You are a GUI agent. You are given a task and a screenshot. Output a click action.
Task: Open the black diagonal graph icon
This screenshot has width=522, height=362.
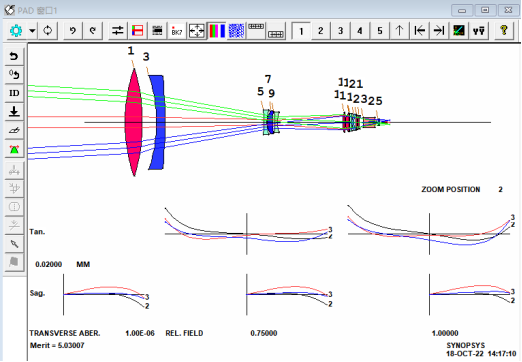[x=459, y=31]
